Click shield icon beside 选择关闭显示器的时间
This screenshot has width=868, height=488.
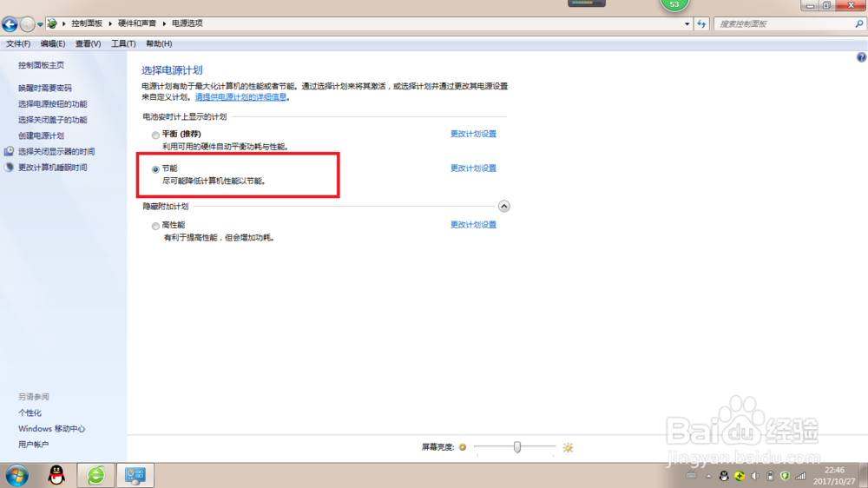pyautogui.click(x=9, y=151)
